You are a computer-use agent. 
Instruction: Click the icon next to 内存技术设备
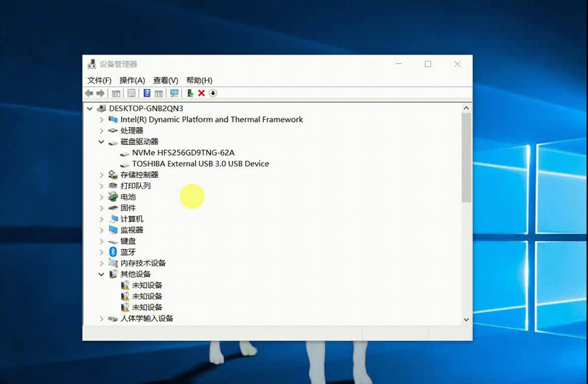[113, 263]
